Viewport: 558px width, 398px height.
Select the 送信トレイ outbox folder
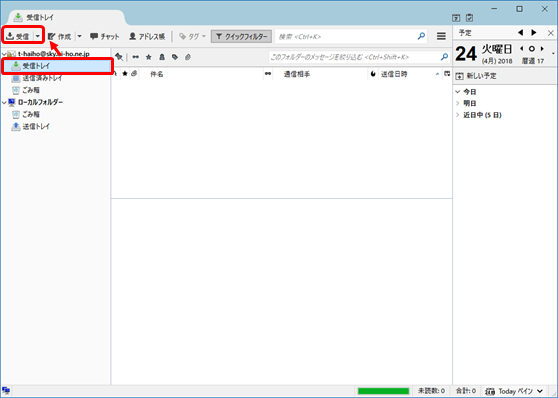click(36, 126)
